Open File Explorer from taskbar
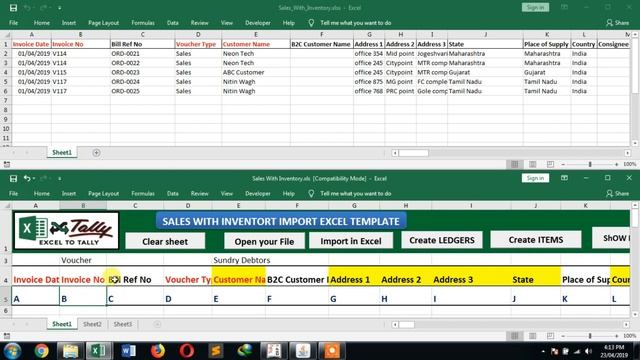Viewport: 640px width, 360px height. pos(70,351)
